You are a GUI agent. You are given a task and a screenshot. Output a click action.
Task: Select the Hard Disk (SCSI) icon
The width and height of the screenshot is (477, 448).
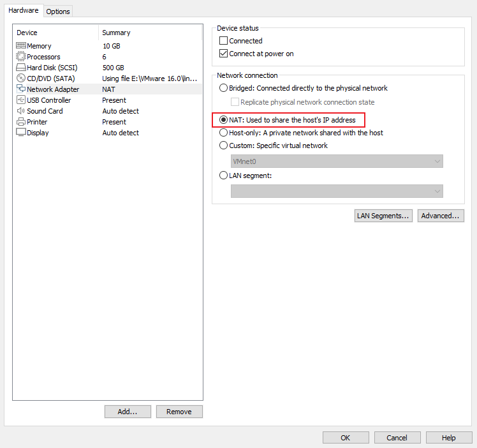tap(20, 67)
